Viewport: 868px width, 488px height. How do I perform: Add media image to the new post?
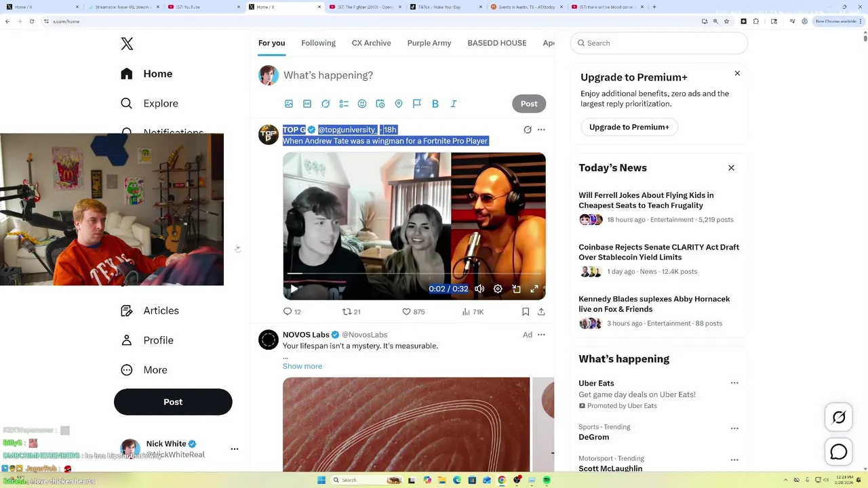289,104
